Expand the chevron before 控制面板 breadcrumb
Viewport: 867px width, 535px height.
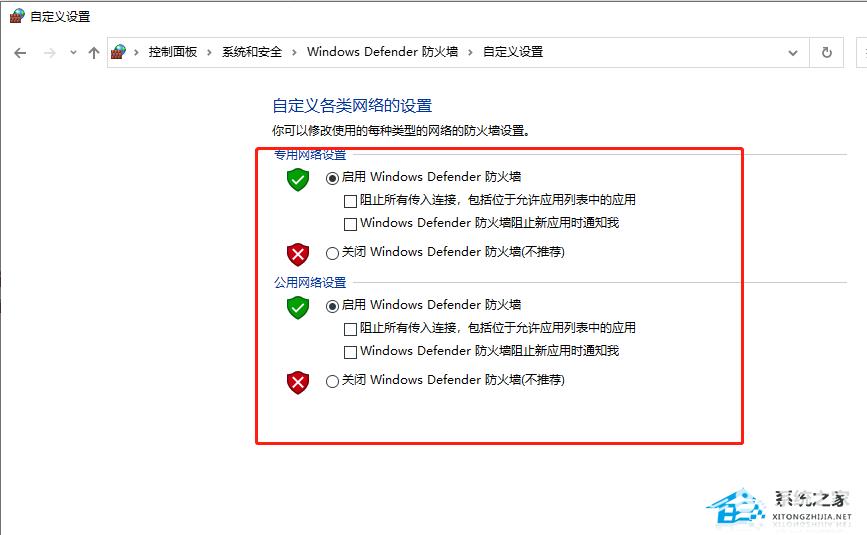[x=136, y=53]
